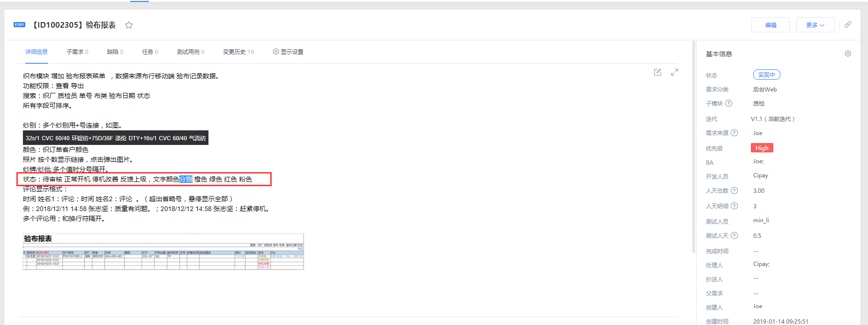Open basic info gear settings

click(848, 53)
